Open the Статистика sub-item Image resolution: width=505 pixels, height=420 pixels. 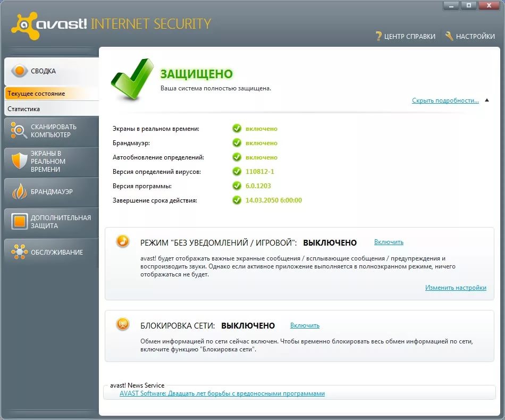(52, 109)
